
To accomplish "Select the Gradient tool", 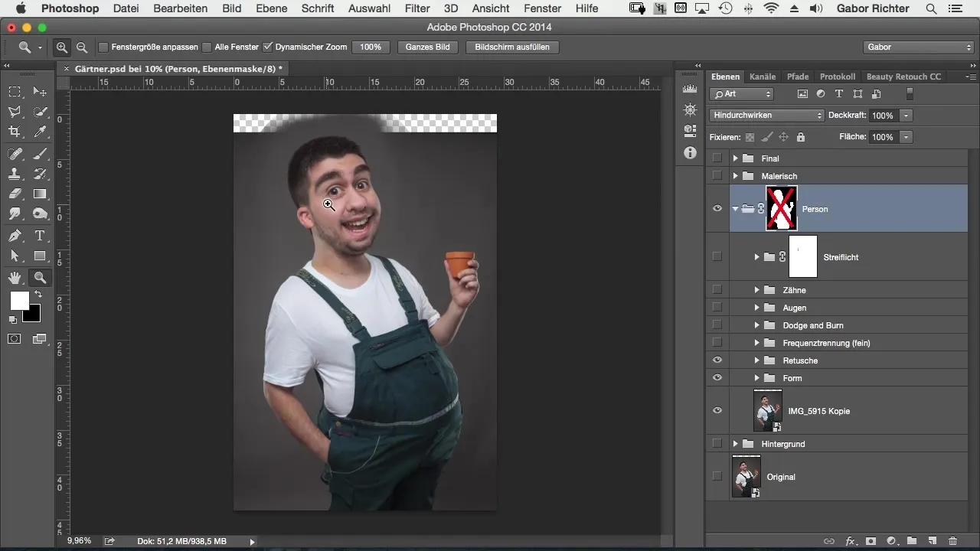I will tap(41, 194).
